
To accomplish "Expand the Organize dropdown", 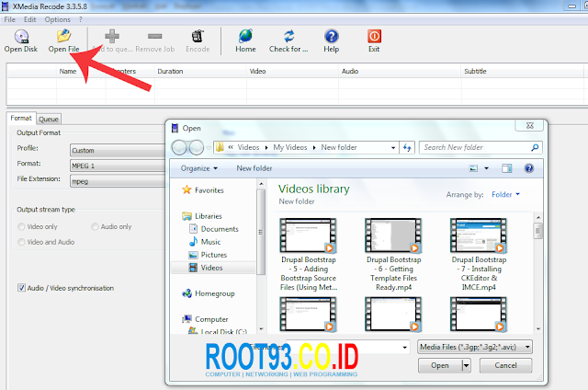I will tap(199, 168).
